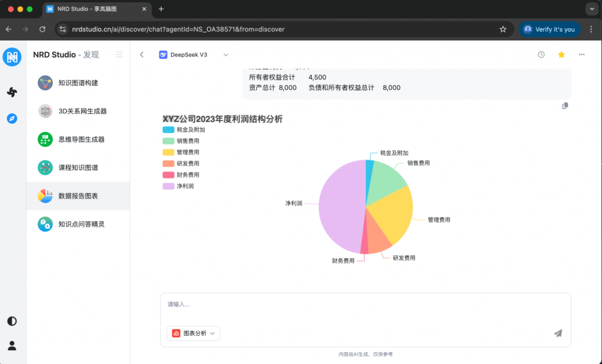Open the pinwheel icon in left rail
The image size is (602, 364).
click(12, 92)
